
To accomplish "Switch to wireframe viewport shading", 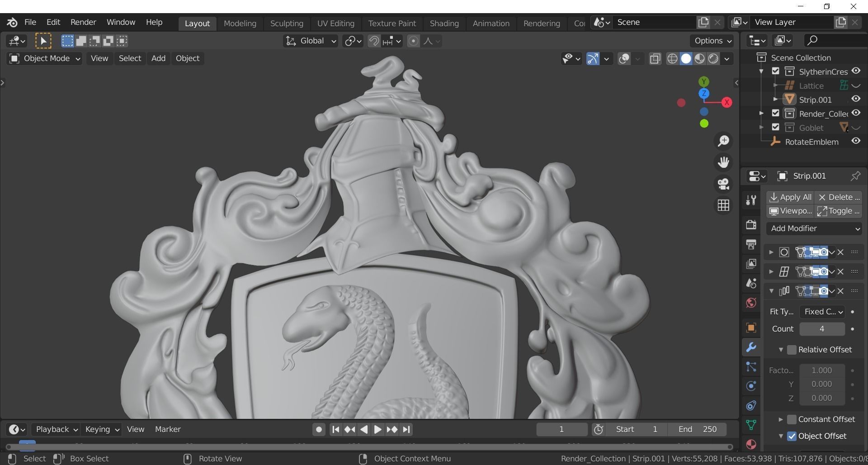I will (x=672, y=59).
